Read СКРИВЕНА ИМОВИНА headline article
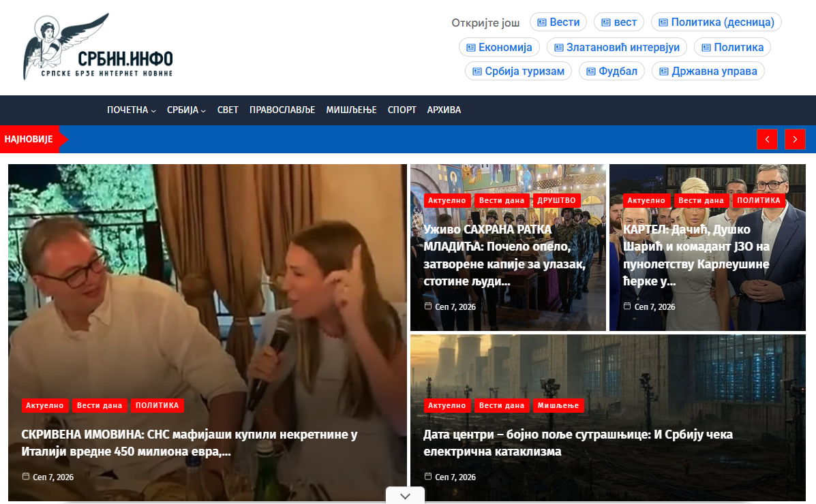This screenshot has width=816, height=504. point(190,443)
